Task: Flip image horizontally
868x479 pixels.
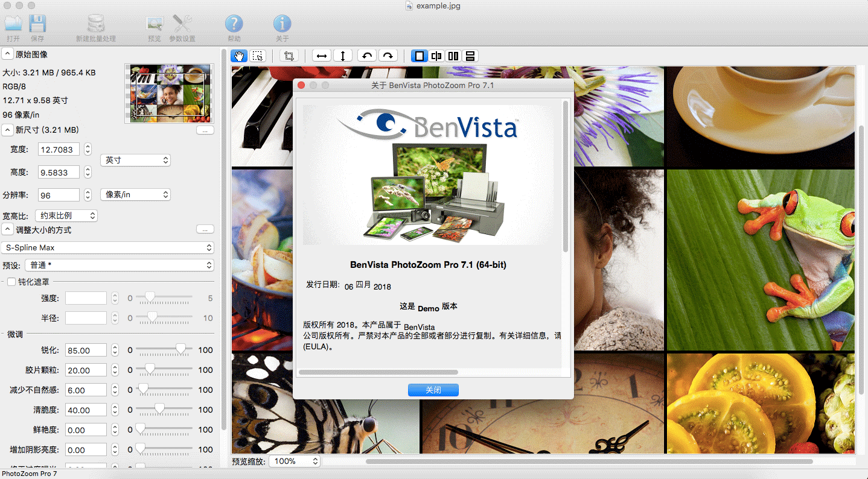Action: pos(322,56)
